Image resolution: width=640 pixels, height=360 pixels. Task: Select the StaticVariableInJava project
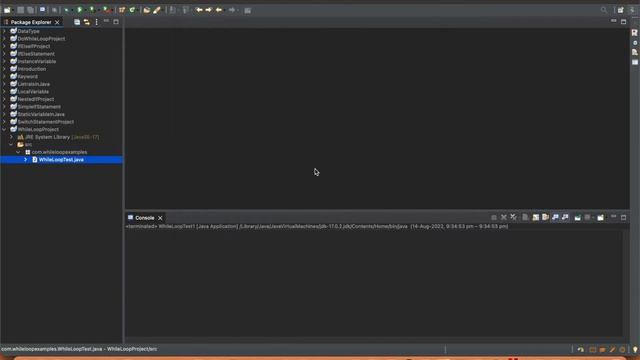41,114
